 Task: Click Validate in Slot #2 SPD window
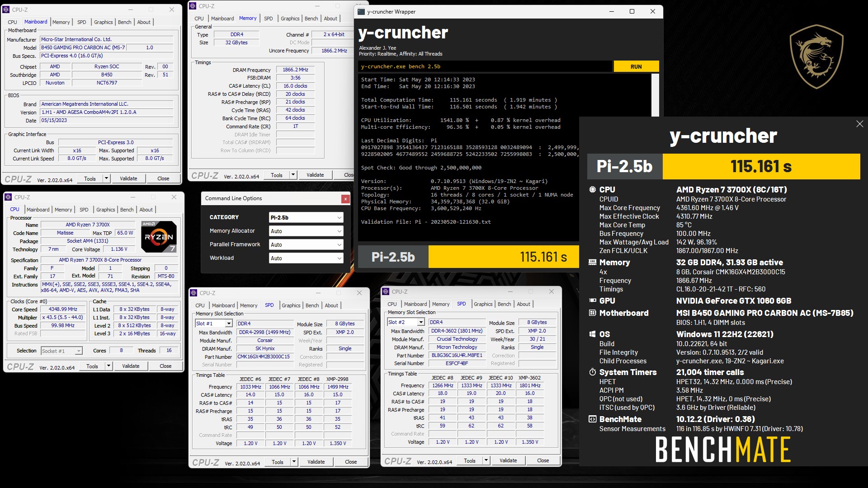(508, 460)
